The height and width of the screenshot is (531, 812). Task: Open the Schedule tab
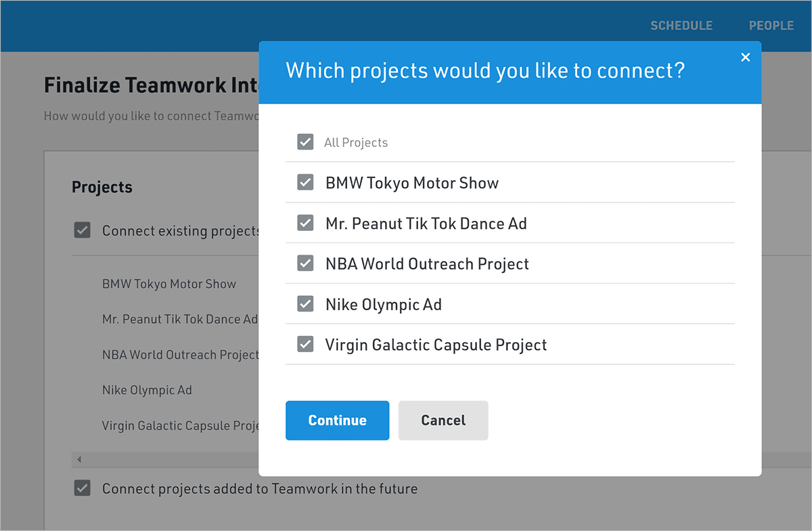tap(681, 26)
